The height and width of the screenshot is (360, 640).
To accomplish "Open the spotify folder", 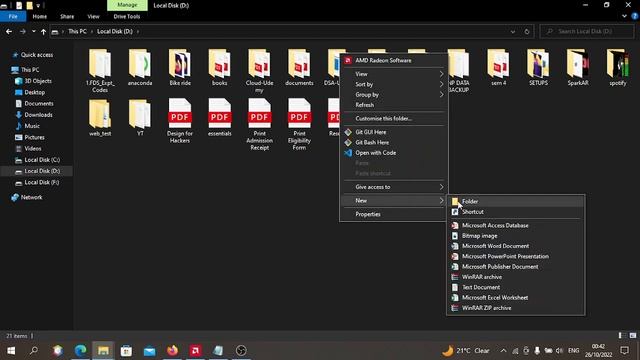I will [618, 68].
